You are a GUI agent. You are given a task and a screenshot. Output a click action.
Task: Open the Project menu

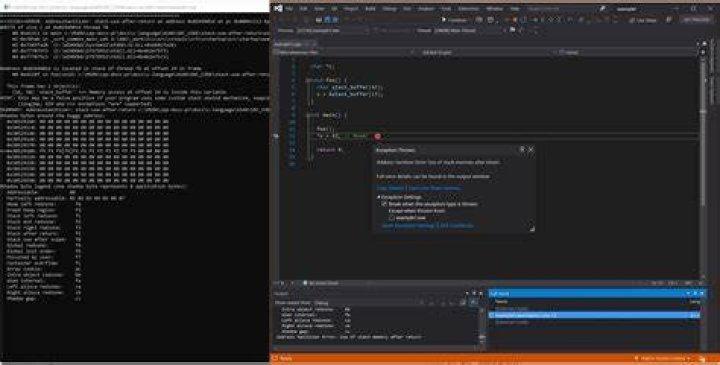tap(351, 9)
